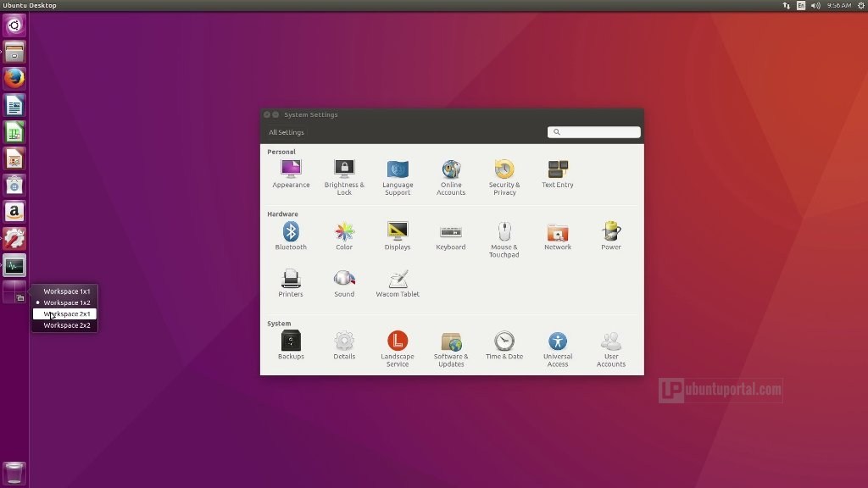Open Details panel
The width and height of the screenshot is (868, 488).
[344, 346]
